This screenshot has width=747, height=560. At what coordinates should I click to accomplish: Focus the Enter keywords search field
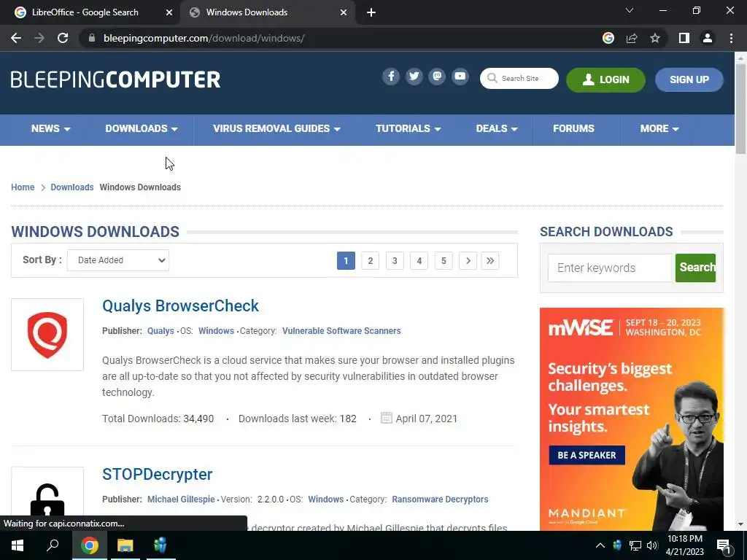pos(610,268)
